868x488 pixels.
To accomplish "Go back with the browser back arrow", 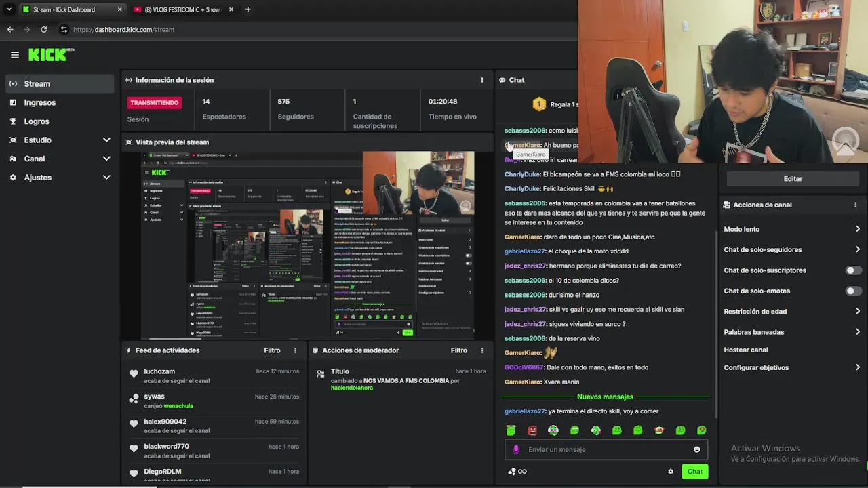I will tap(10, 29).
